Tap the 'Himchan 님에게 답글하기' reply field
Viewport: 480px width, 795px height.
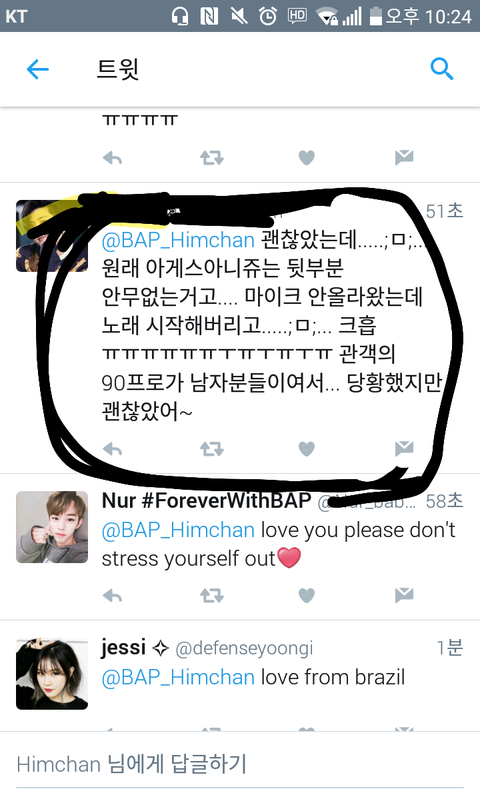240,765
